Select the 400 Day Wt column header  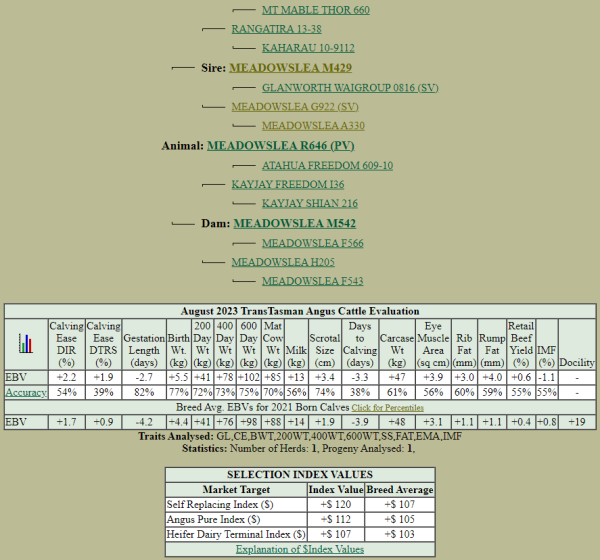[x=225, y=344]
